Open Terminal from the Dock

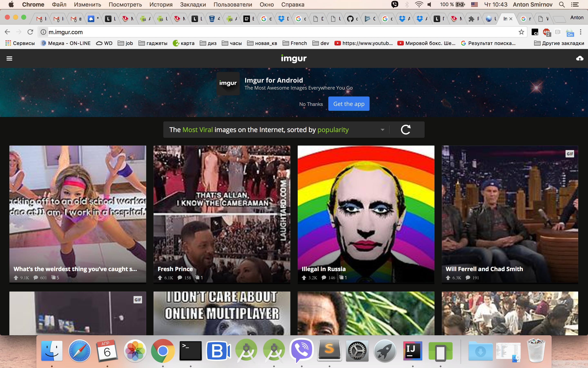pos(190,351)
